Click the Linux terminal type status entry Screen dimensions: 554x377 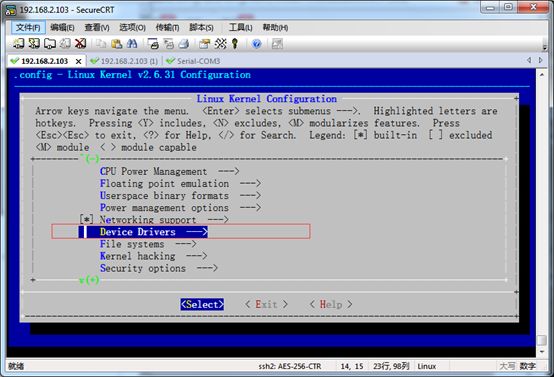[x=426, y=366]
